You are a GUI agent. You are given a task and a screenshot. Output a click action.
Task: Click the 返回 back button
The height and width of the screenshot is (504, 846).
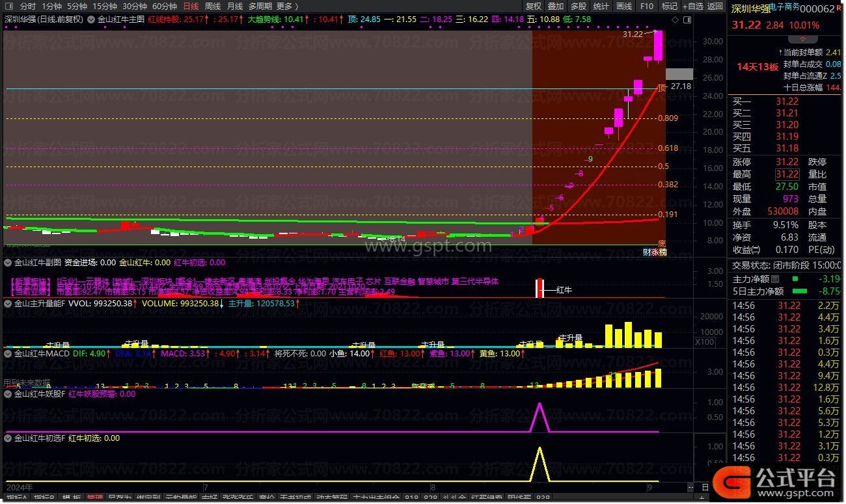click(715, 6)
